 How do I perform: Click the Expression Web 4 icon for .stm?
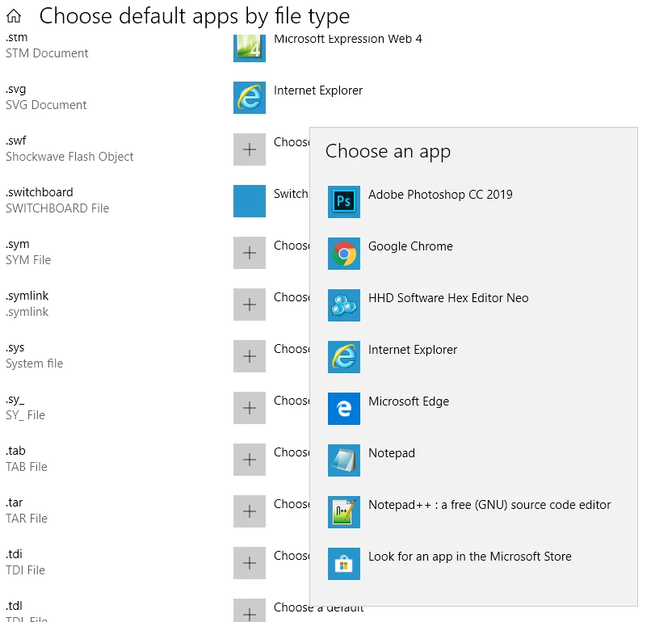[250, 48]
